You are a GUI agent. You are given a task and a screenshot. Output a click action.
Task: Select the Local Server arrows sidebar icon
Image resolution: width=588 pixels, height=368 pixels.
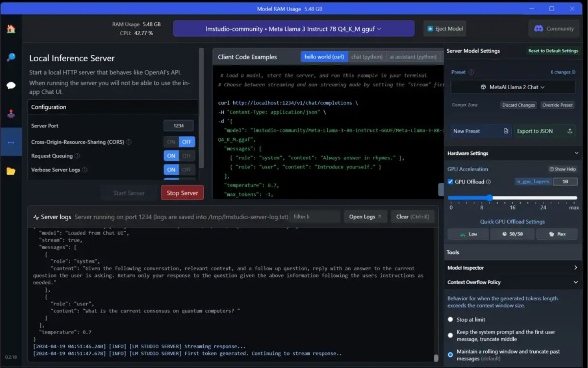(11, 142)
